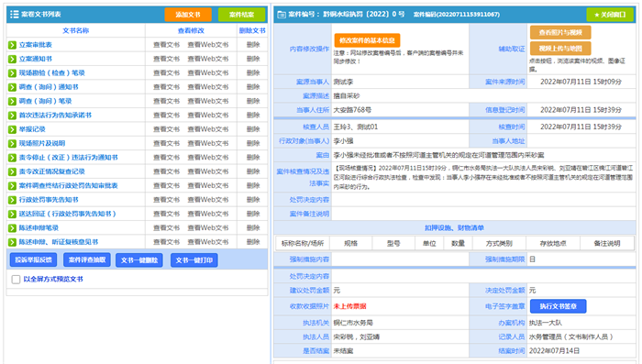This screenshot has height=364, width=642.
Task: Click the 存放地点 column header
Action: (553, 243)
